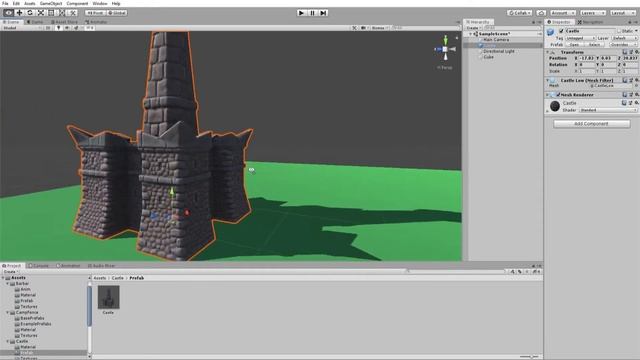Switch to the Asset Store tab

click(64, 22)
